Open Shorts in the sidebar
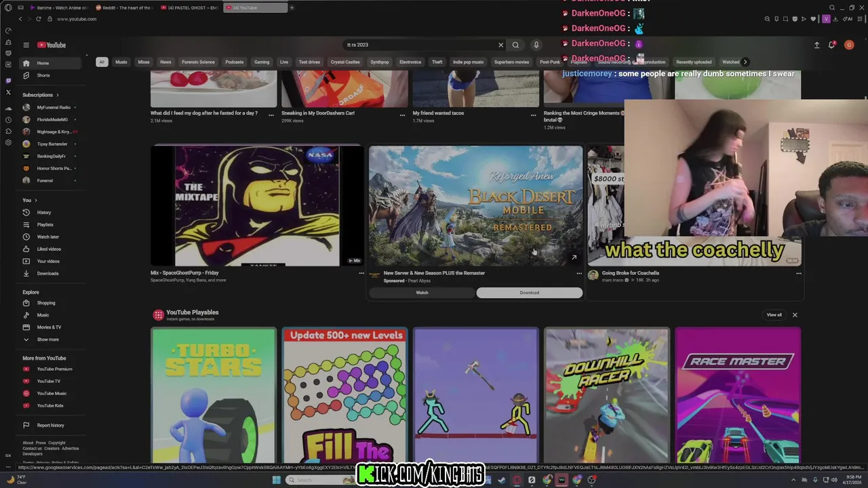 click(50, 75)
